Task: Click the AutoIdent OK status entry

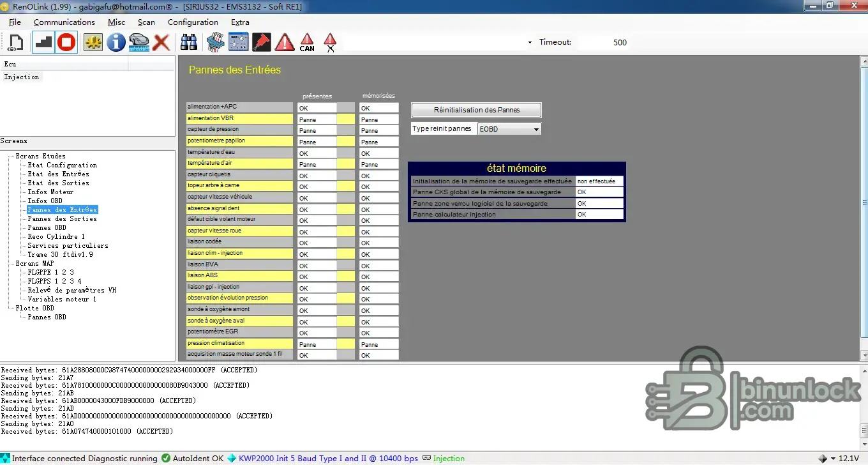Action: [x=193, y=458]
